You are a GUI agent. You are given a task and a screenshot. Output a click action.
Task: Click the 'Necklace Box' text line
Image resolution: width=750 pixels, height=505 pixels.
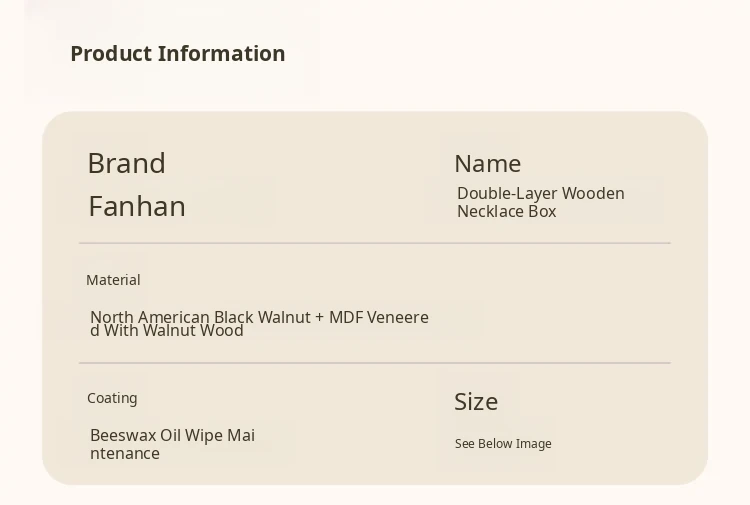506,212
